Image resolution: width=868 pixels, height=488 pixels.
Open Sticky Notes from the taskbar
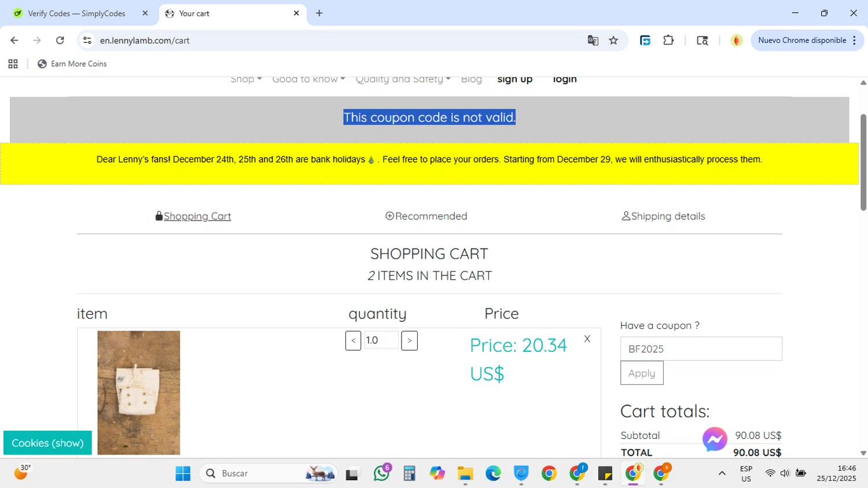tap(605, 474)
